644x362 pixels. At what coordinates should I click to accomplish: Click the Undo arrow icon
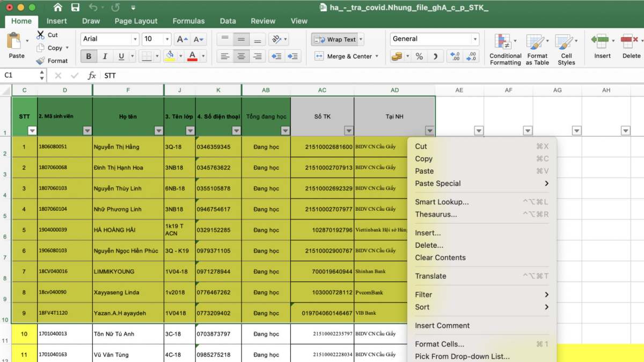[x=93, y=8]
